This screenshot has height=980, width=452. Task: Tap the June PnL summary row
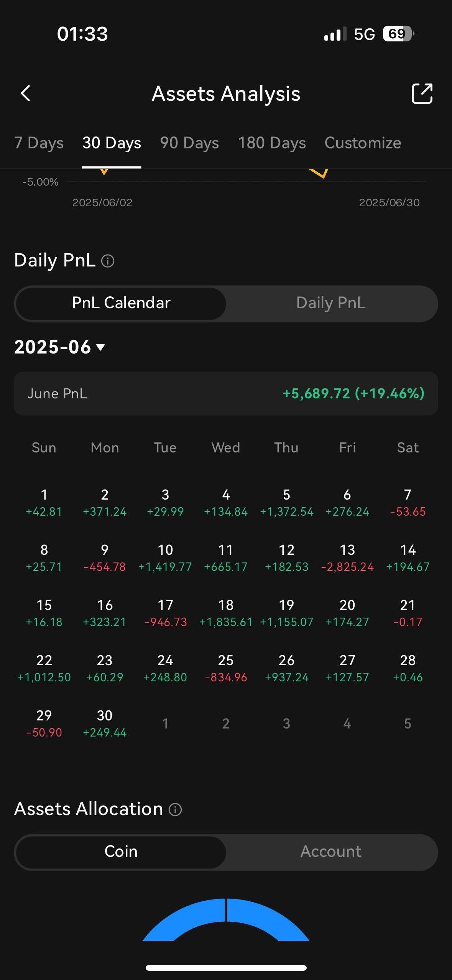click(x=226, y=393)
